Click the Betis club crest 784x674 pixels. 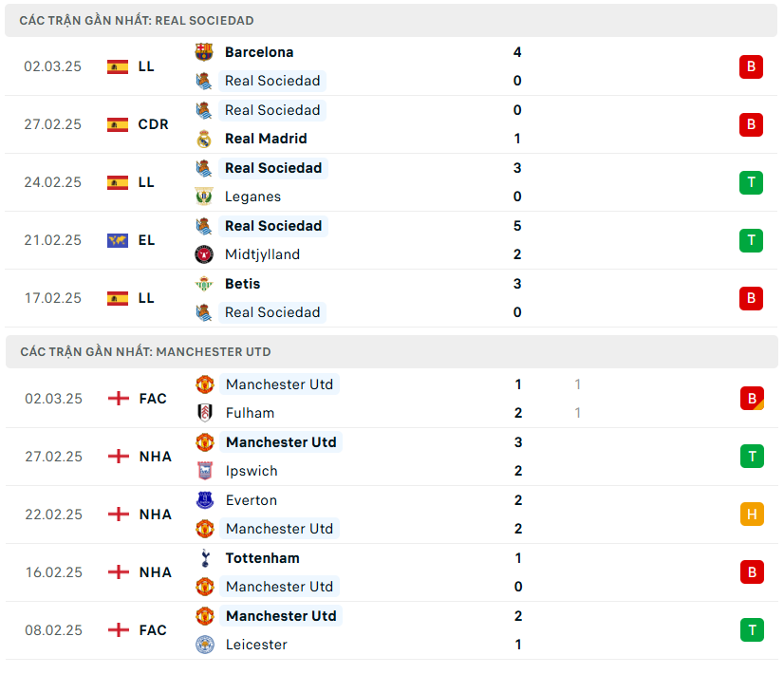204,284
